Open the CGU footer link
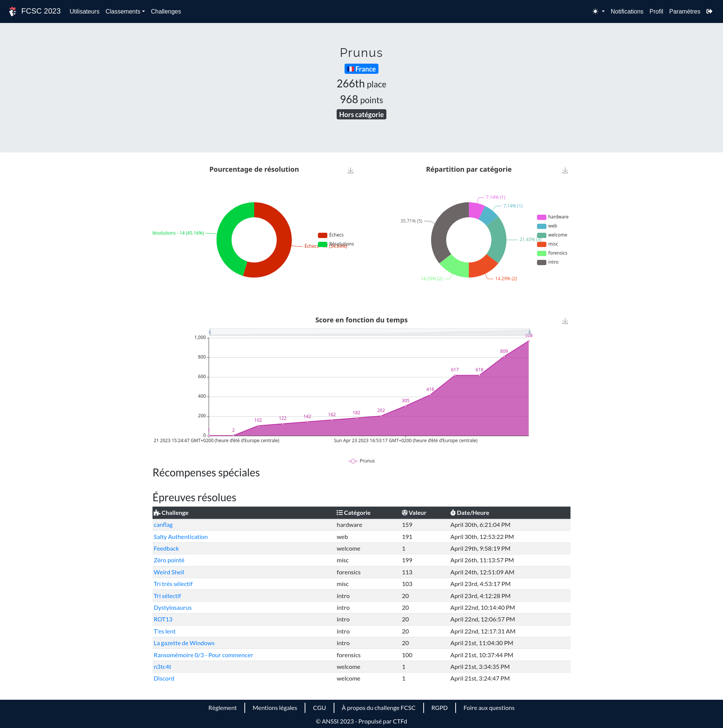 coord(319,708)
